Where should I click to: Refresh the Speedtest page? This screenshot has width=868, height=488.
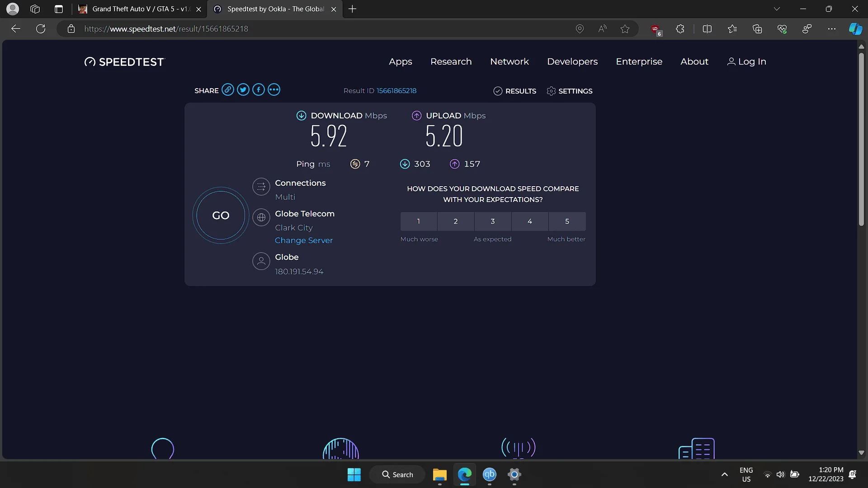[x=41, y=29]
